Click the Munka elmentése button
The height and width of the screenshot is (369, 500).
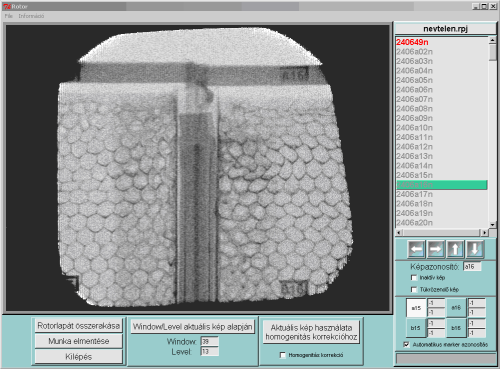[x=79, y=341]
